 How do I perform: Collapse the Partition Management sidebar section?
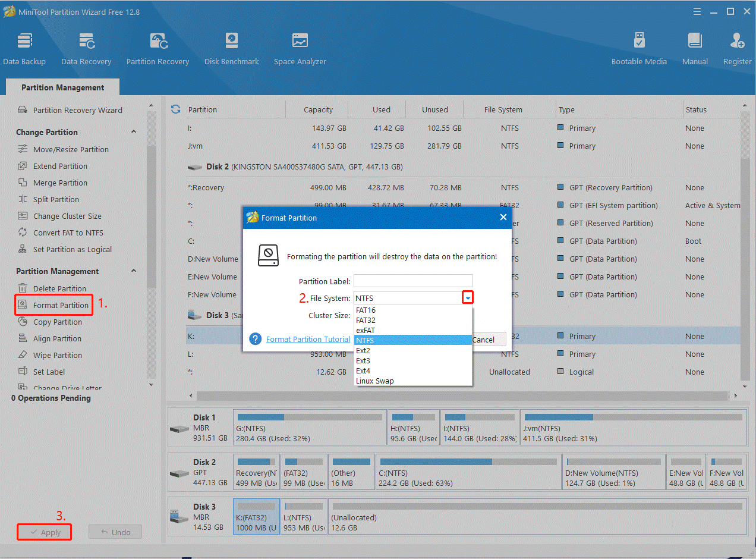[x=134, y=271]
